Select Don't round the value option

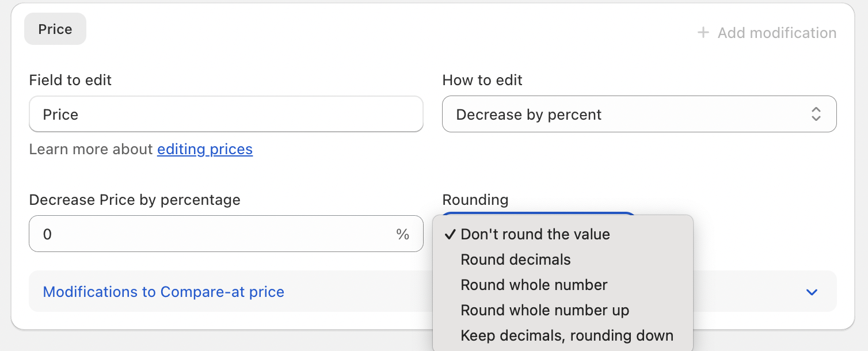535,234
